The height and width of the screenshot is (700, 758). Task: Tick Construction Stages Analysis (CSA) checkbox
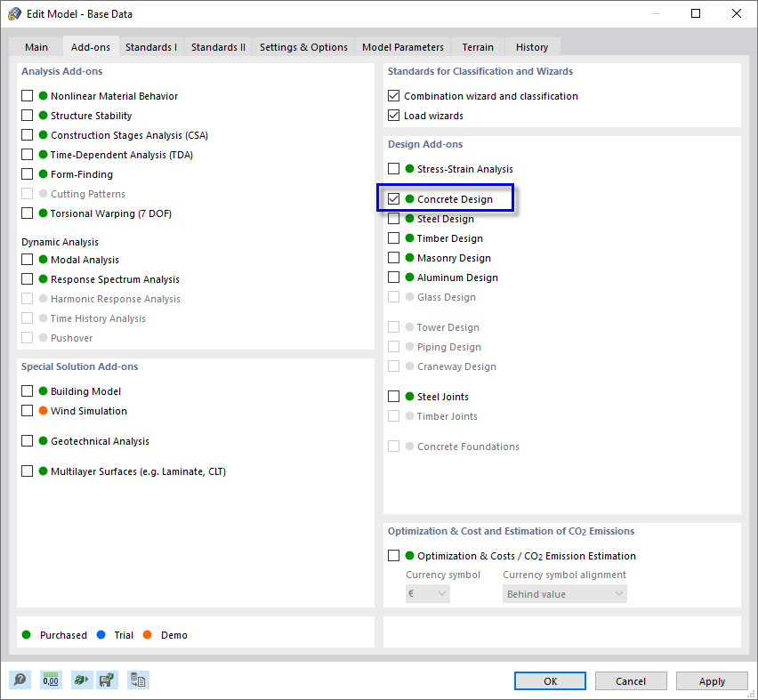tap(27, 135)
